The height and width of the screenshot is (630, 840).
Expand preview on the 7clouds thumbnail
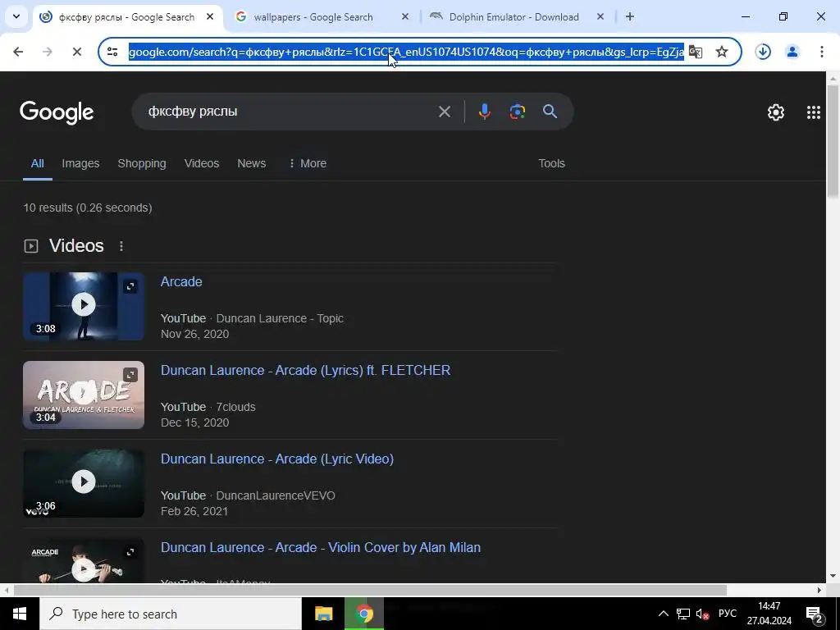tap(130, 375)
